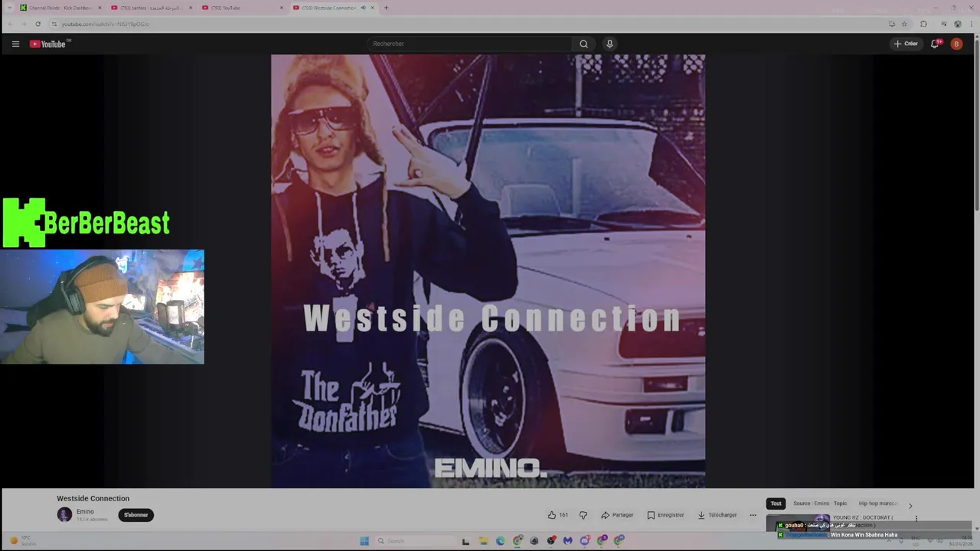
Task: Open the Emino channel name link
Action: click(x=85, y=511)
